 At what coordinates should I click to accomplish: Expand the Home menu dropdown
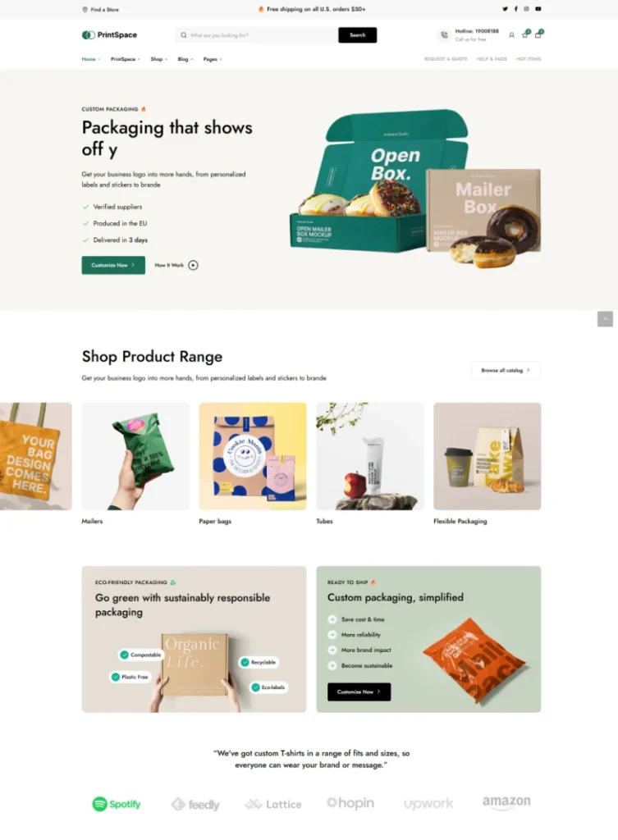90,59
